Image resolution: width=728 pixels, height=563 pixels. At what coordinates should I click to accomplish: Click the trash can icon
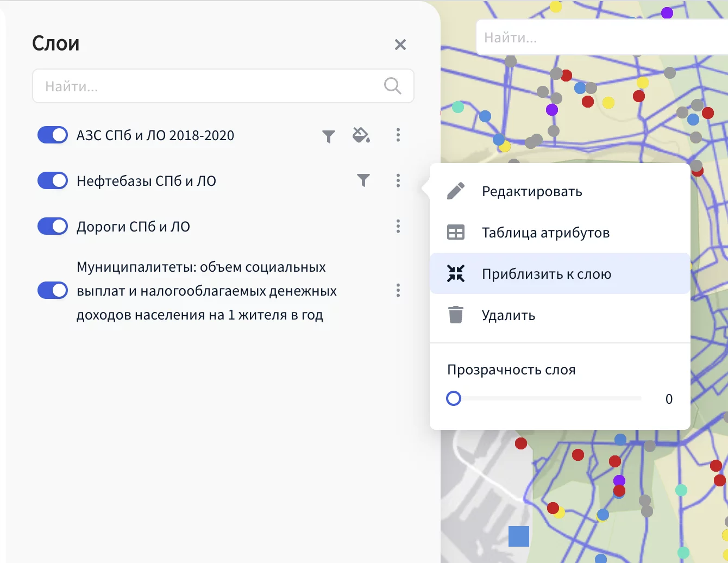[456, 315]
